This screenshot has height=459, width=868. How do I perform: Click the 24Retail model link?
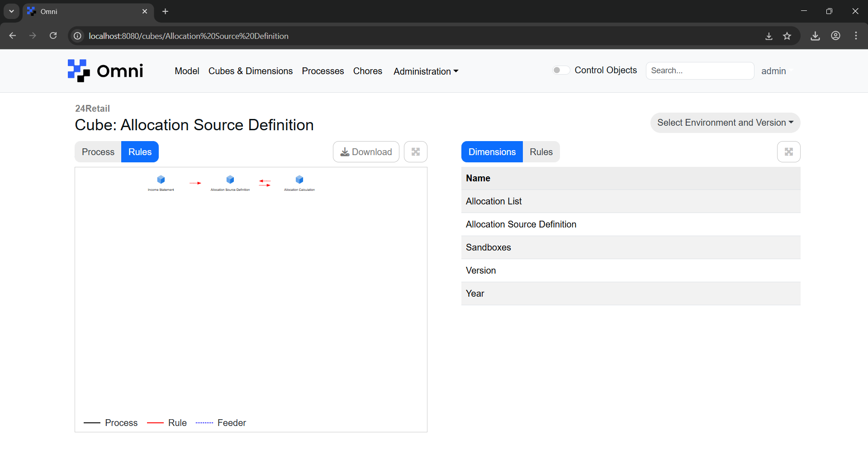coord(92,109)
